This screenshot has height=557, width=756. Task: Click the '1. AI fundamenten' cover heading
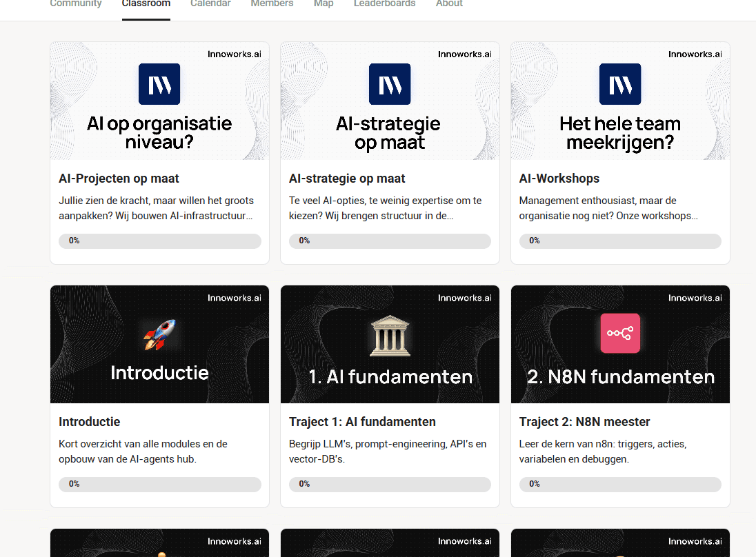click(390, 377)
